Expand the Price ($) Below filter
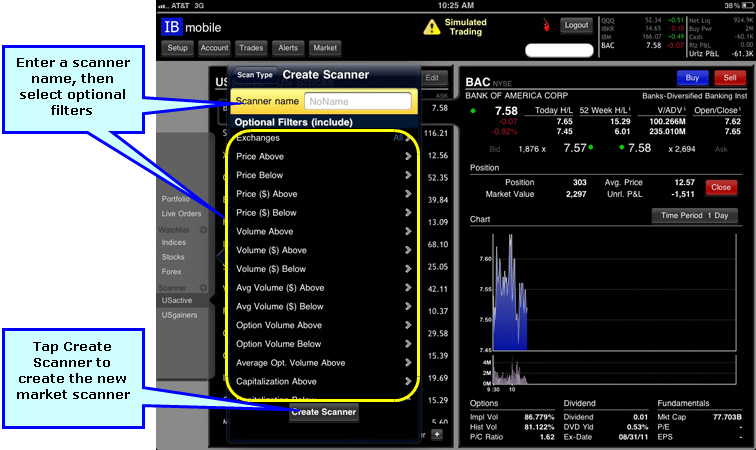Image resolution: width=756 pixels, height=450 pixels. click(x=323, y=213)
